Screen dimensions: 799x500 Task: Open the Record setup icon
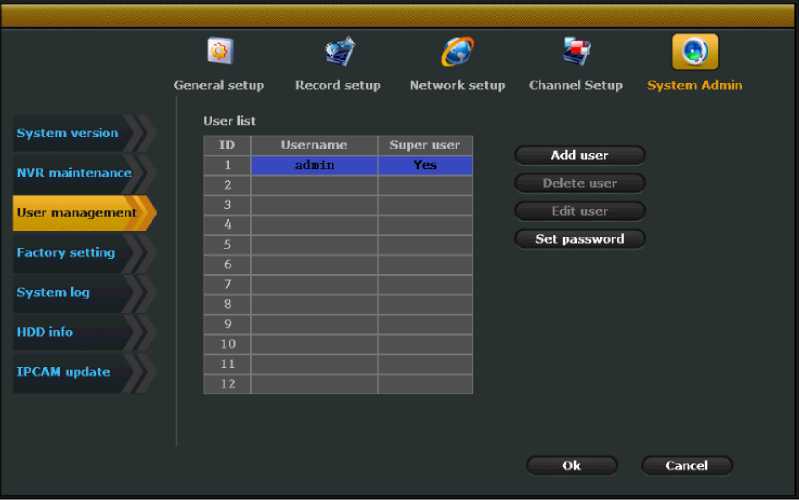point(338,51)
